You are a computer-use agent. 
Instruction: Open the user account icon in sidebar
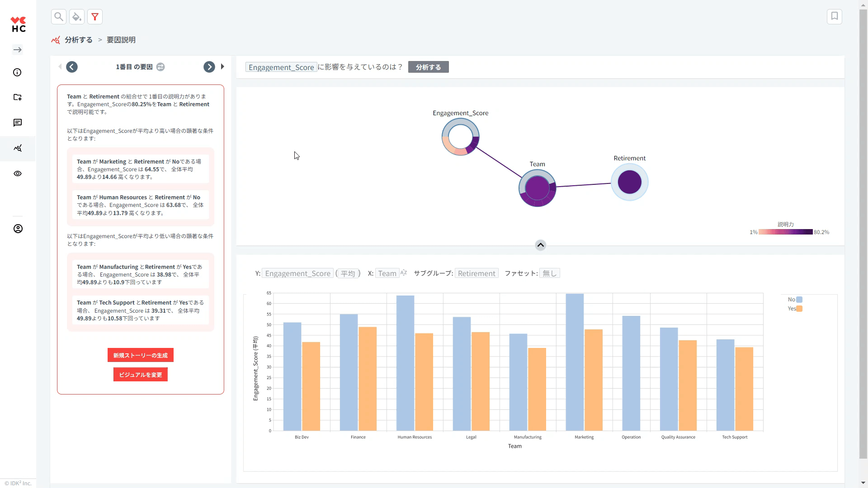pos(18,229)
